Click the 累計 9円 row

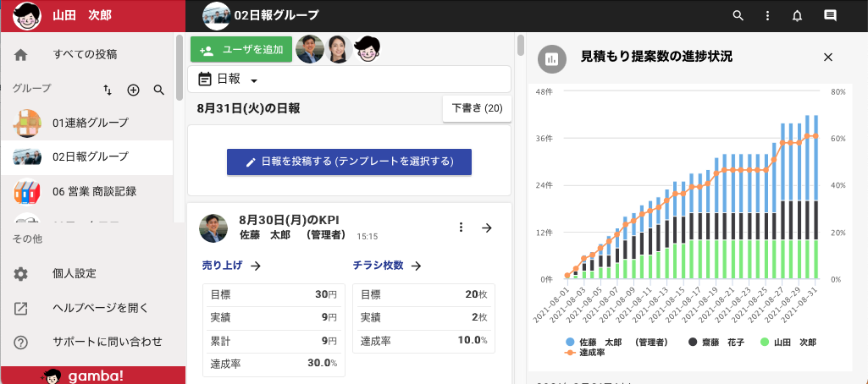coord(274,341)
